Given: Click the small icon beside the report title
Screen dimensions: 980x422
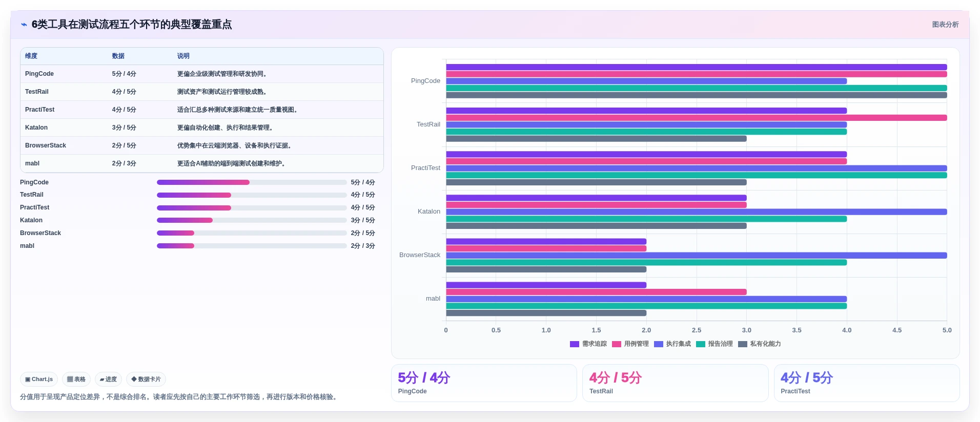Looking at the screenshot, I should pyautogui.click(x=24, y=25).
